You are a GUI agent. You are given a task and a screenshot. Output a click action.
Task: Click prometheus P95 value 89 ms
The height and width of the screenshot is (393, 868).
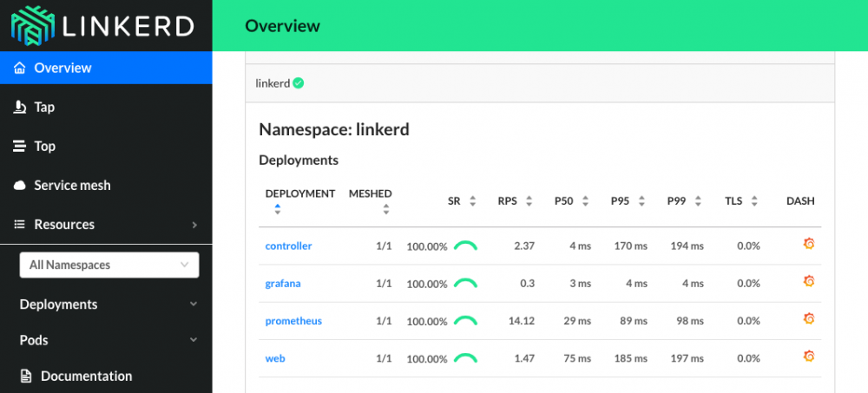click(634, 321)
